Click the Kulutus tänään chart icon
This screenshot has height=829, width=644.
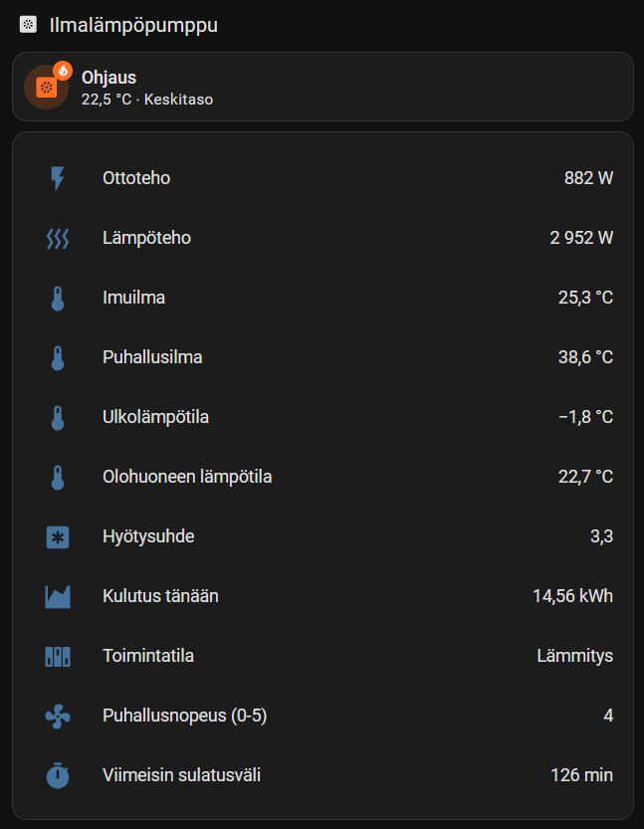pyautogui.click(x=58, y=597)
